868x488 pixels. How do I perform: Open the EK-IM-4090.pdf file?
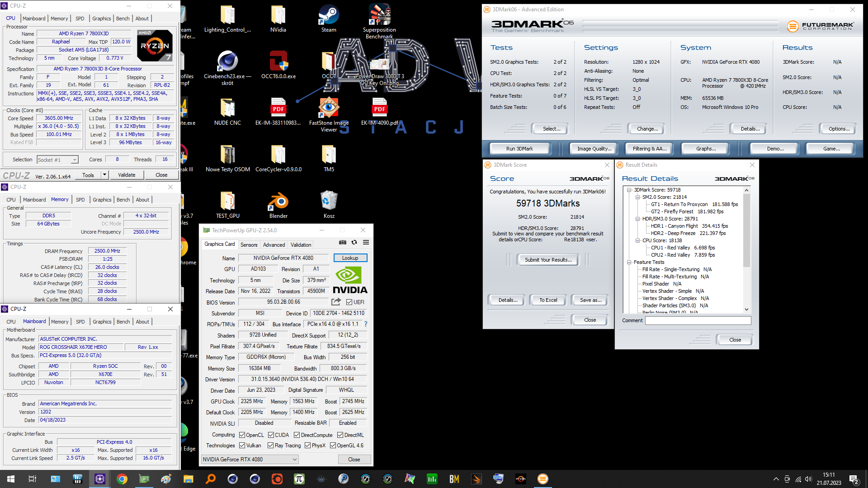click(x=379, y=112)
